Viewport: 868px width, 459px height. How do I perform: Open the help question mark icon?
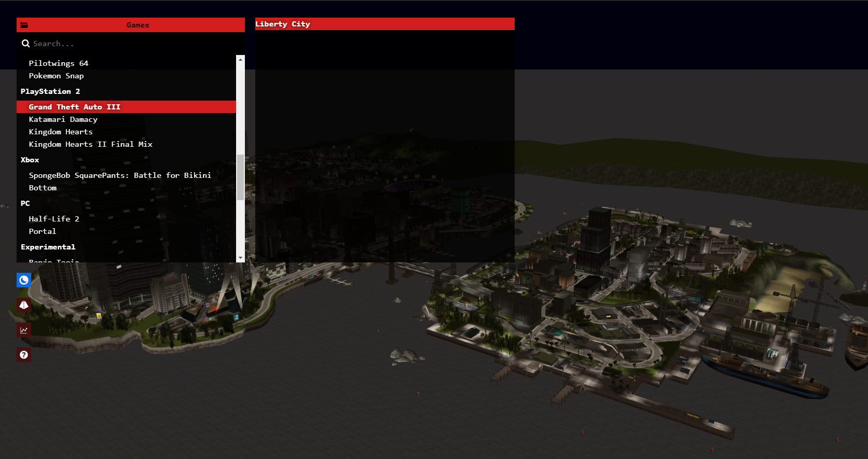[x=24, y=355]
